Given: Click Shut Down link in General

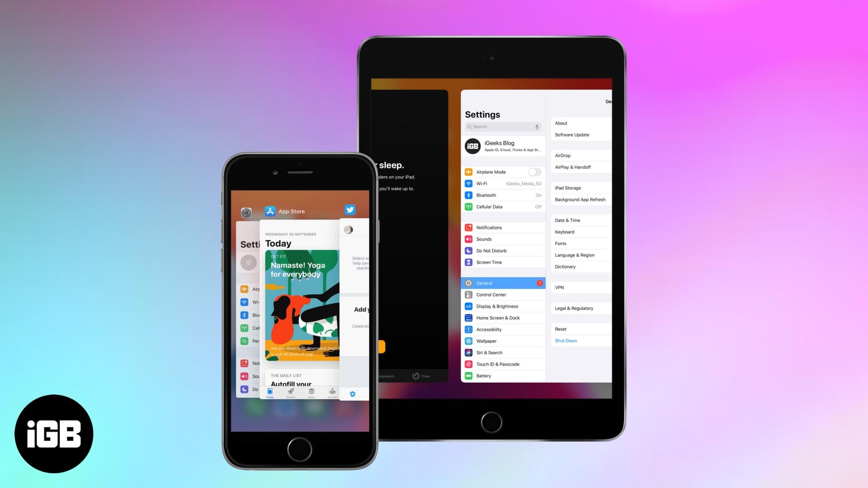Looking at the screenshot, I should tap(565, 340).
